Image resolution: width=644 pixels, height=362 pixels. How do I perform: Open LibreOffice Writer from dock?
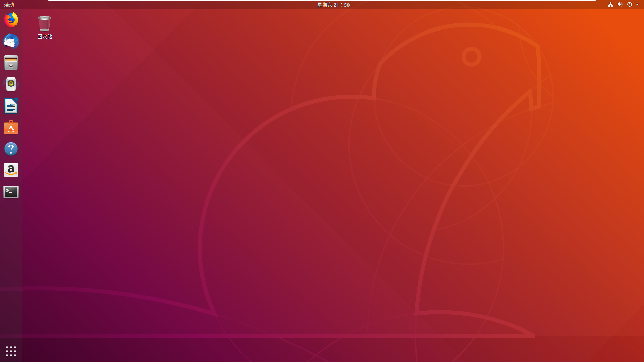click(x=11, y=106)
